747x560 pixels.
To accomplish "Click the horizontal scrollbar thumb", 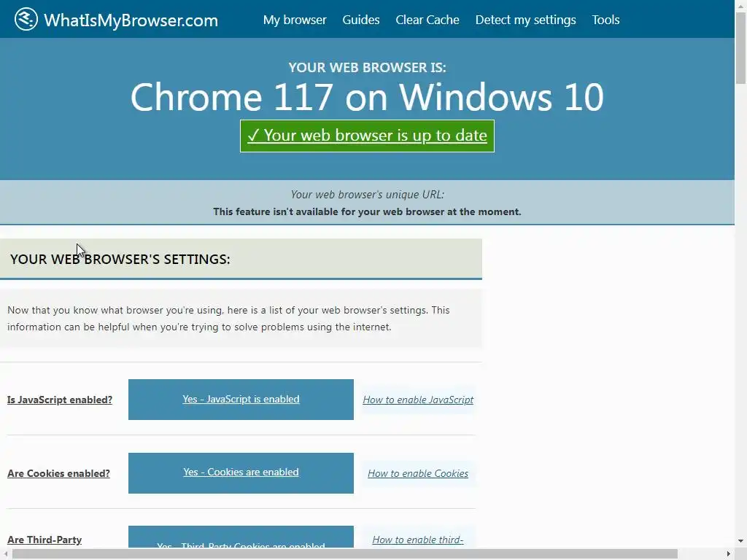I will pyautogui.click(x=345, y=554).
